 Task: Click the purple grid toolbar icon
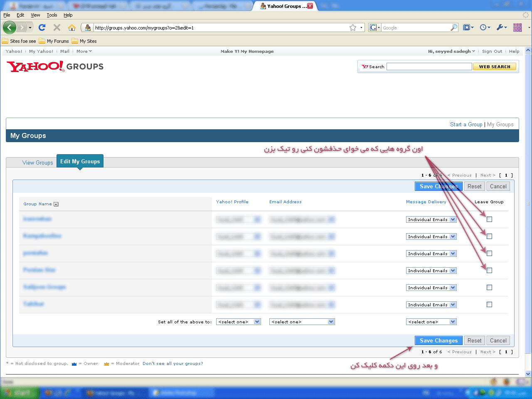pos(517,27)
